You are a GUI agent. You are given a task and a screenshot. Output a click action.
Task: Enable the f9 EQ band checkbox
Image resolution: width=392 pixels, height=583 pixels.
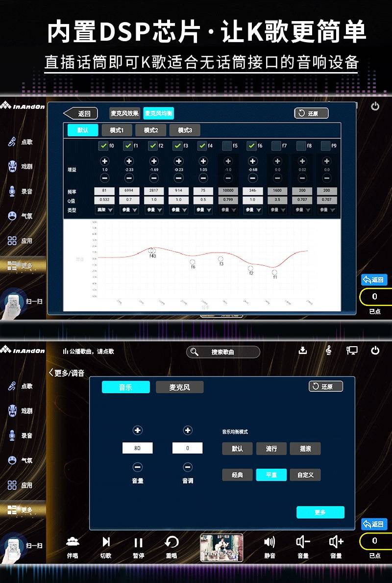[x=325, y=146]
